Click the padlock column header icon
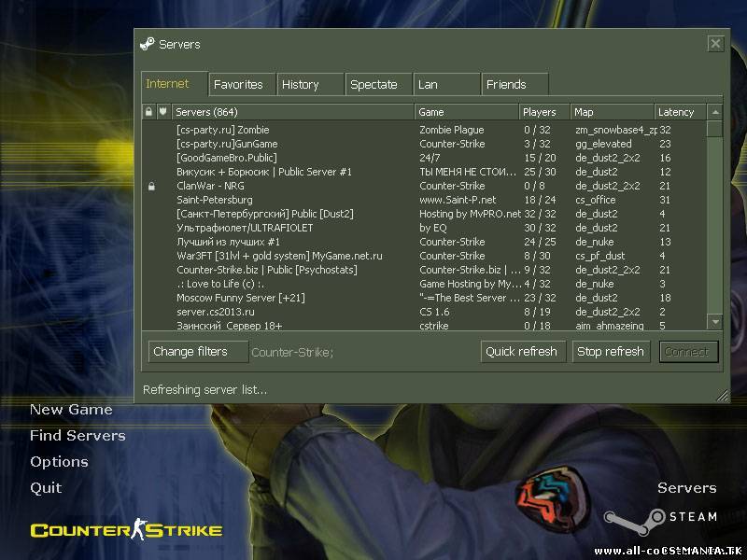Screen dimensions: 747x560 point(148,112)
